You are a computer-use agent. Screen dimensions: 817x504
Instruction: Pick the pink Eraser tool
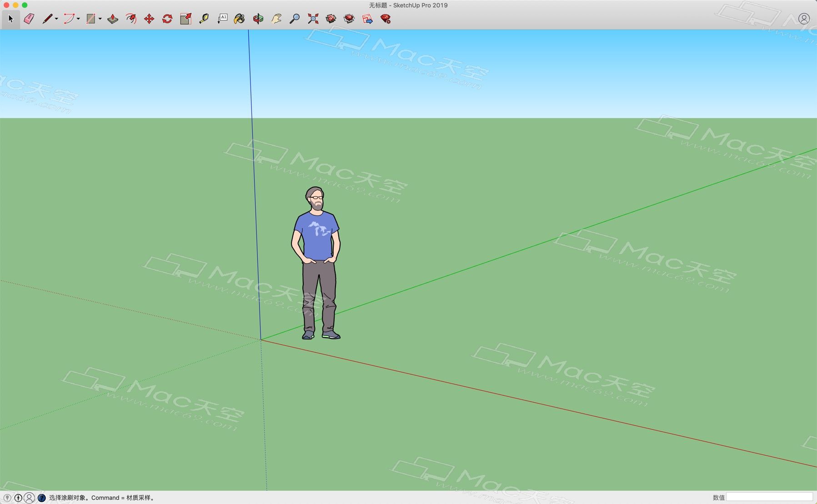29,19
